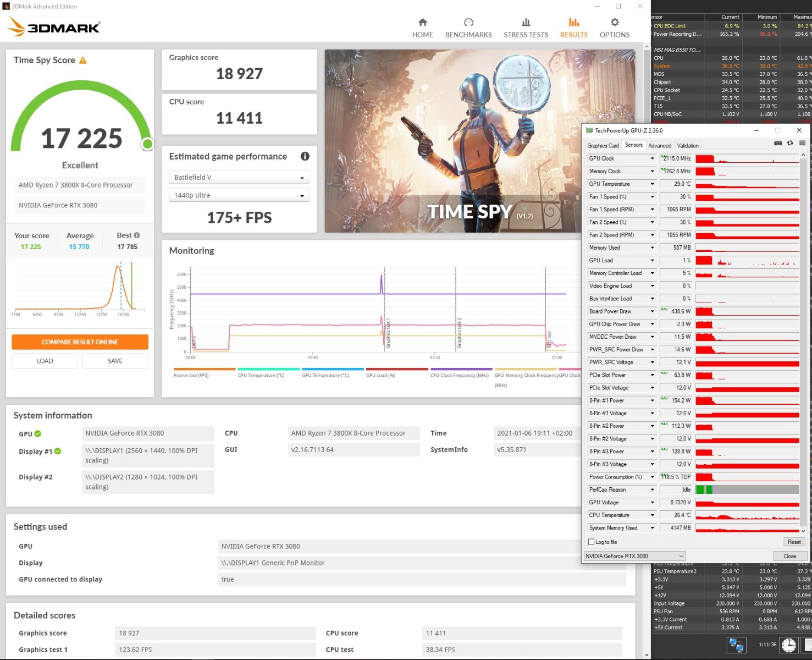Click CPU Clock Frequency purple legend bar
The image size is (812, 660).
click(x=461, y=369)
